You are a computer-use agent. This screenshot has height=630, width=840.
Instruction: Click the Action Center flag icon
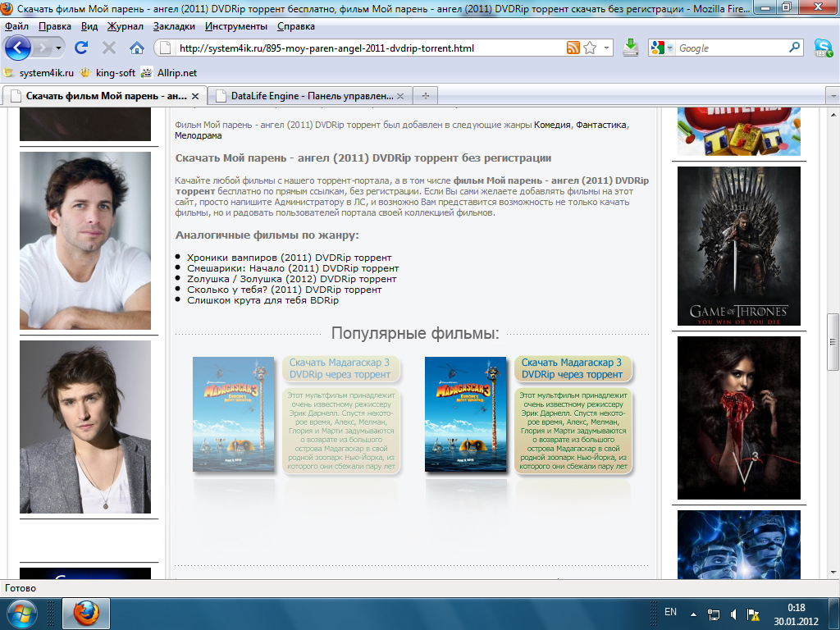(753, 614)
